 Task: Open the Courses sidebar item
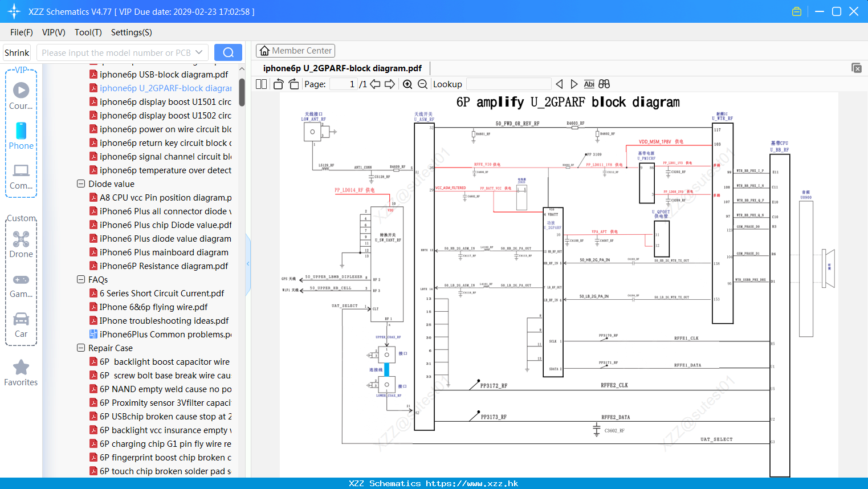[21, 96]
